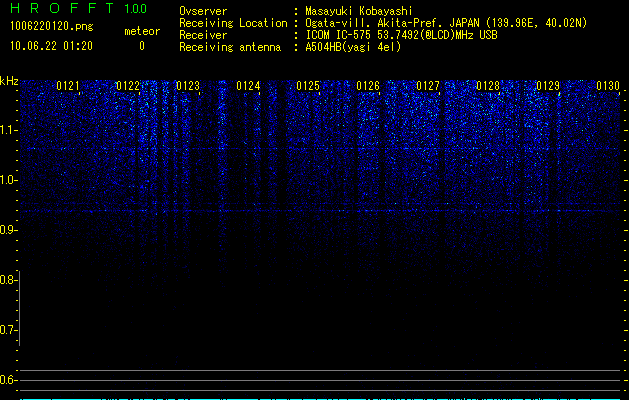
Task: Select observer name Masayuki Kobayashi
Action: [359, 12]
